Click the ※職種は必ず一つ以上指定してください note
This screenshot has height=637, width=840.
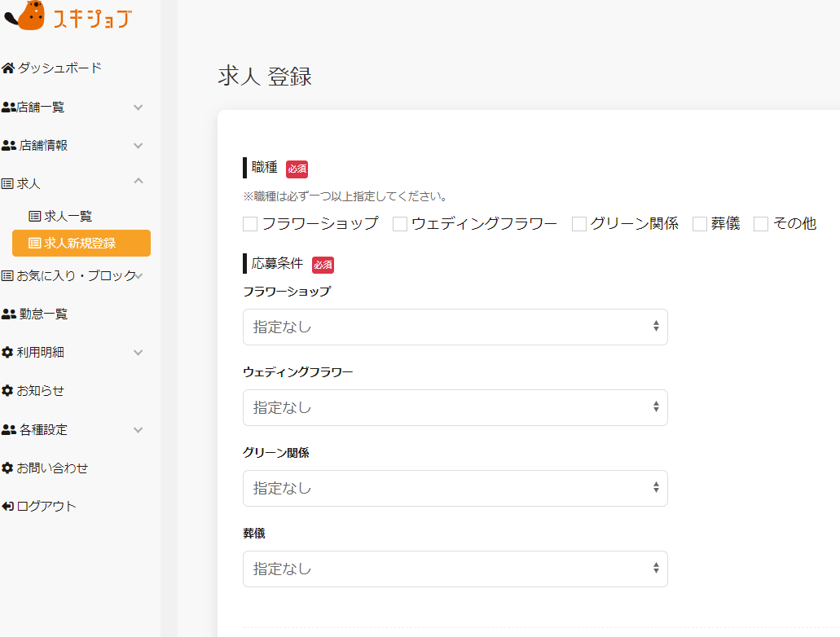[345, 196]
